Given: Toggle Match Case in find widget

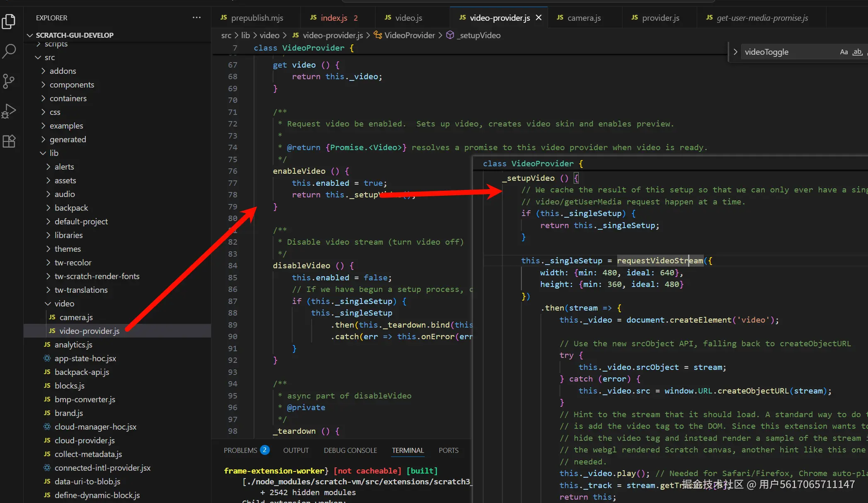Looking at the screenshot, I should (x=844, y=52).
